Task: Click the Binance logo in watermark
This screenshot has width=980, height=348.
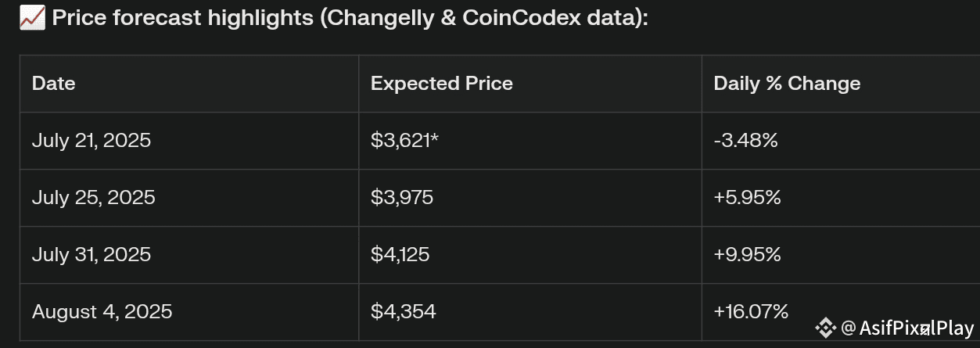Action: [x=825, y=328]
